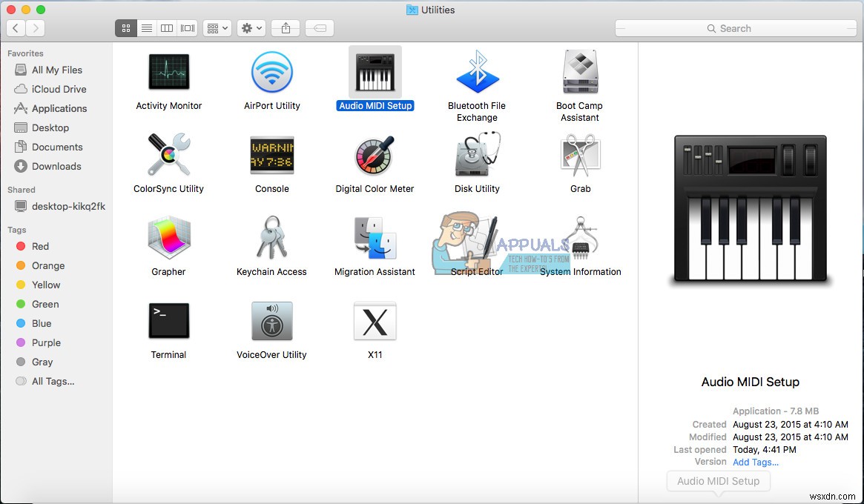This screenshot has width=864, height=504.
Task: Open Keychain Access
Action: pos(271,238)
